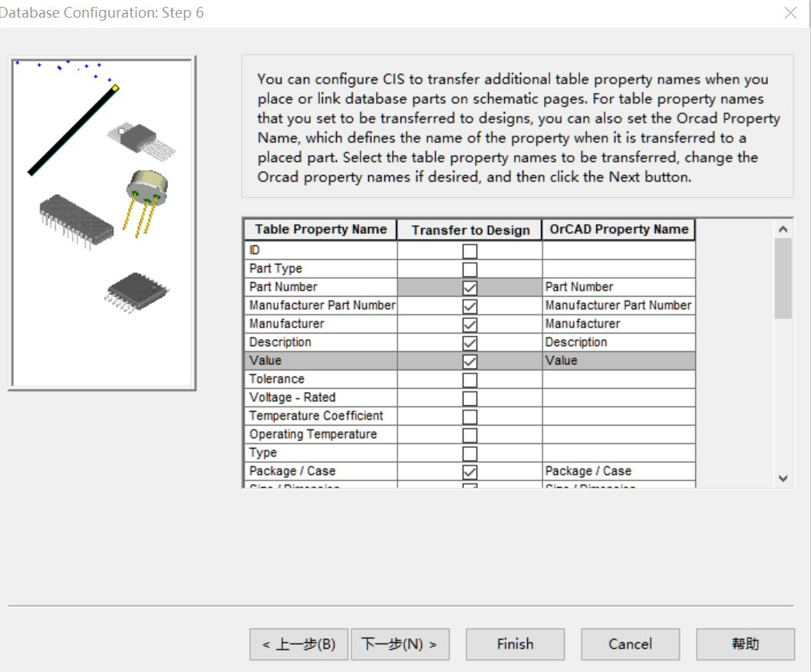This screenshot has width=811, height=672.
Task: Enable the Part Type transfer checkbox
Action: point(470,268)
